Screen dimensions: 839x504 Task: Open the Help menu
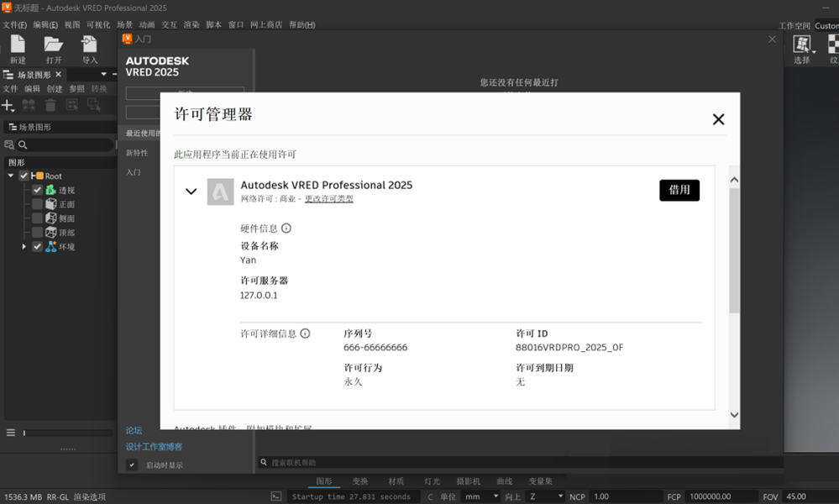click(x=302, y=24)
